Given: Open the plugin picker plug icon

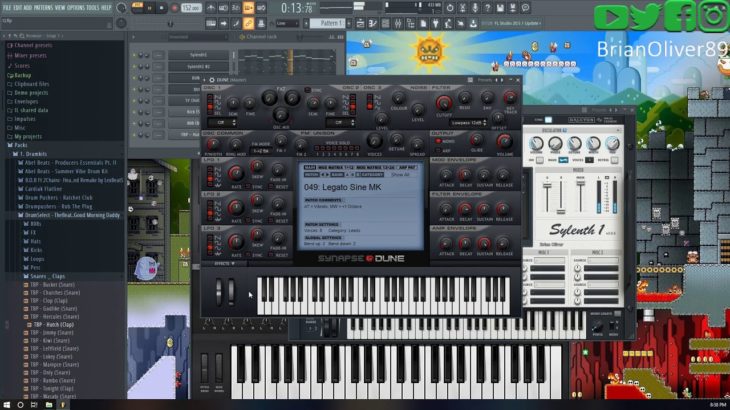Looking at the screenshot, I should tap(435, 23).
